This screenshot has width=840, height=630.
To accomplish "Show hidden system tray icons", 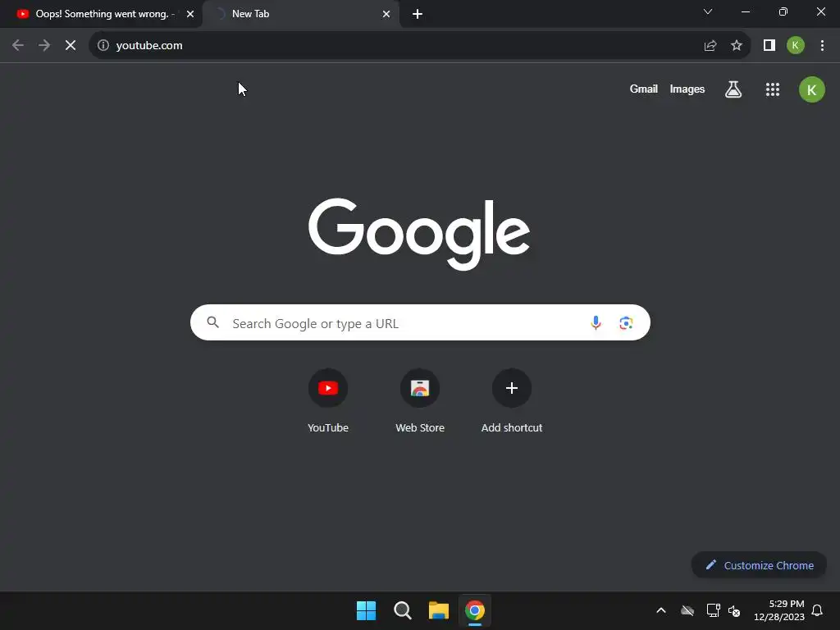I will click(x=661, y=610).
